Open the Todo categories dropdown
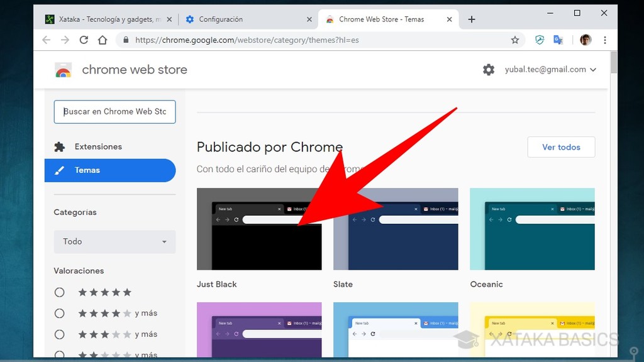 point(114,241)
